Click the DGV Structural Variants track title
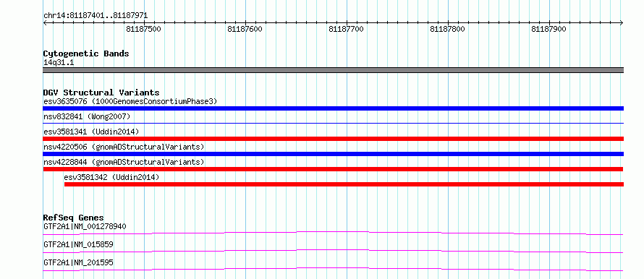The width and height of the screenshot is (644, 279). pos(101,93)
